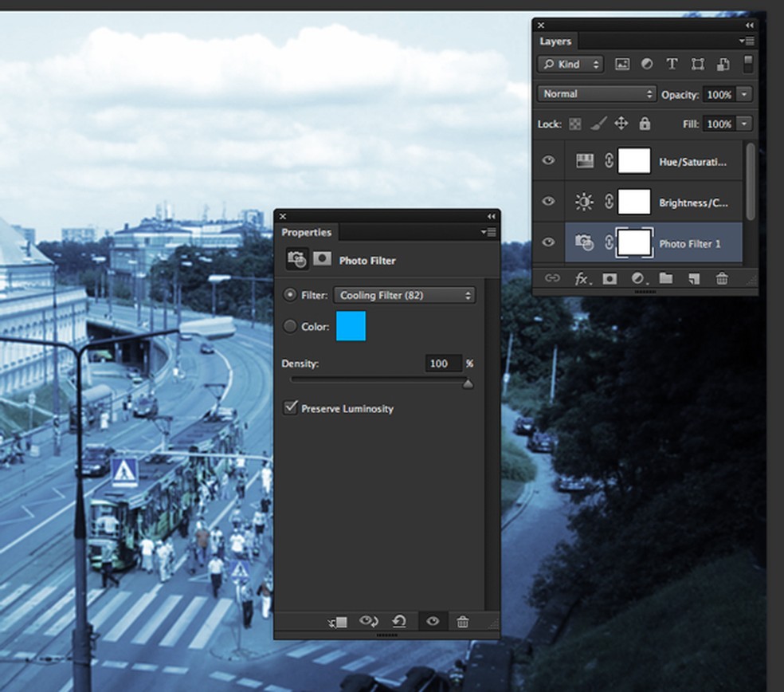Open the layer styles fx menu
Viewport: 784px width, 692px height.
(582, 278)
